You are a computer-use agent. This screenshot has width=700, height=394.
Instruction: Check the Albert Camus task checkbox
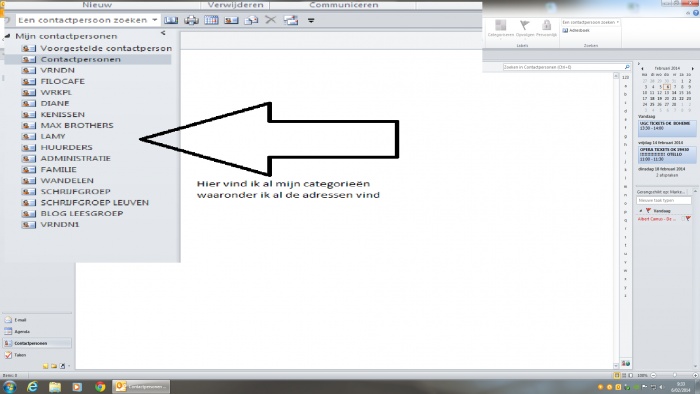[683, 219]
